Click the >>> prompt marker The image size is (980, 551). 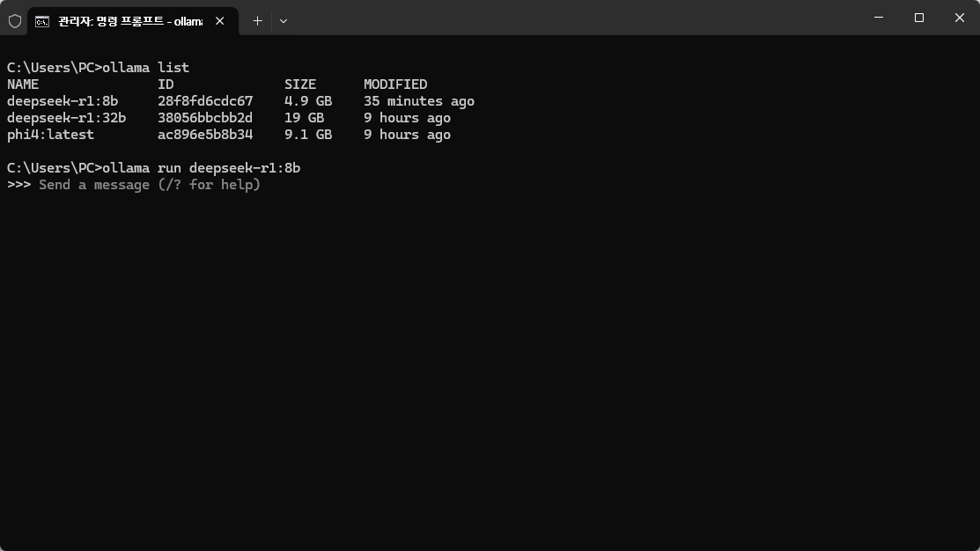pos(18,185)
